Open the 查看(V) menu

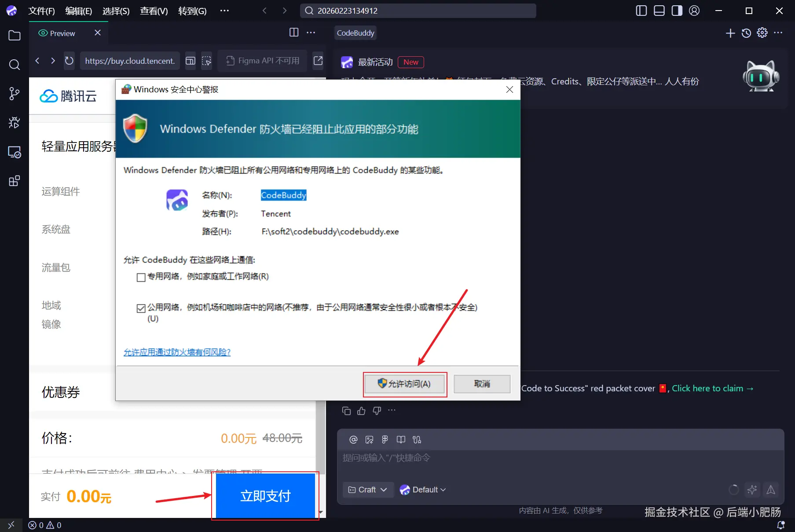[154, 11]
